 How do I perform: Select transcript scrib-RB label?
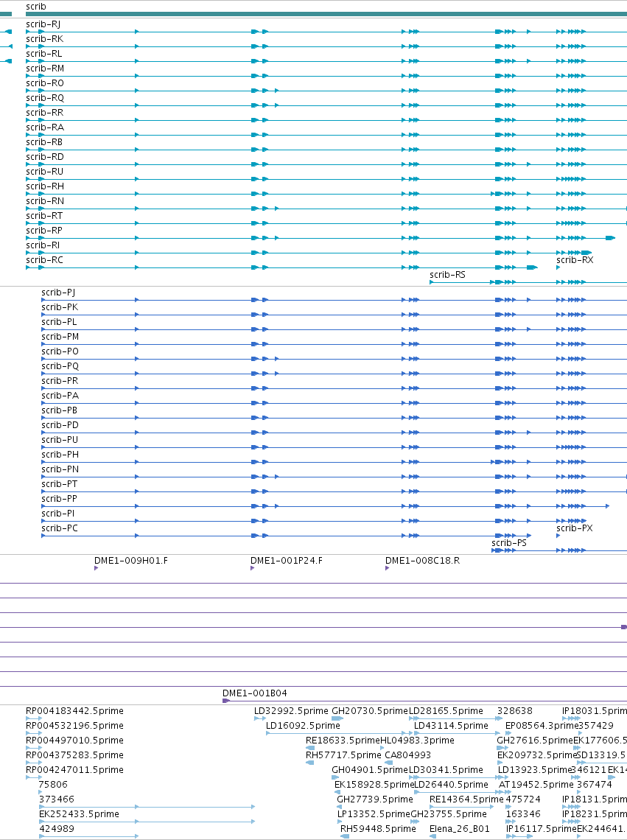[44, 142]
